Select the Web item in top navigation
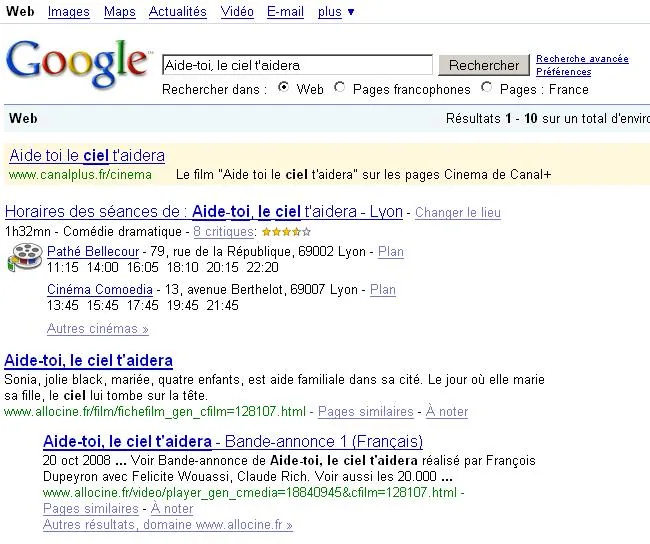 click(20, 12)
